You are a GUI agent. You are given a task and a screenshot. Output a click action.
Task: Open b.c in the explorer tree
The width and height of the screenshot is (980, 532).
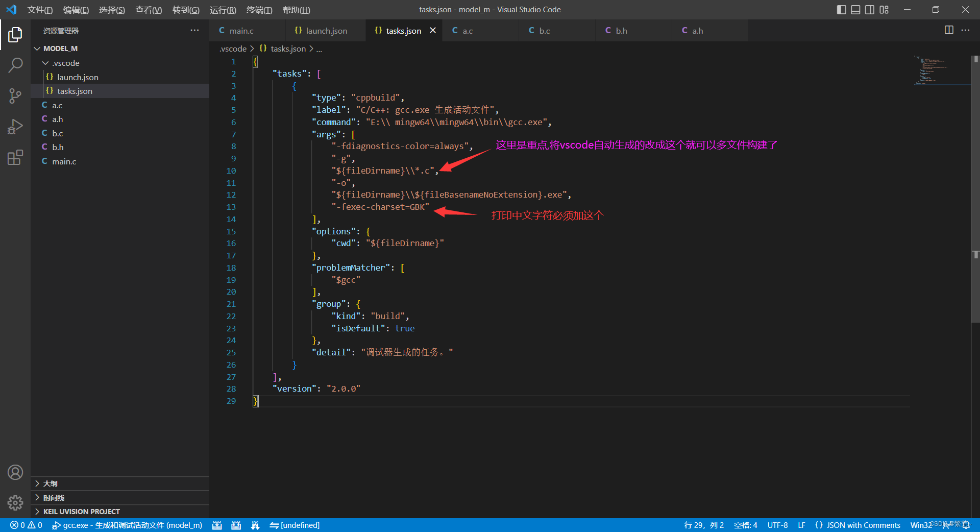pyautogui.click(x=120, y=133)
